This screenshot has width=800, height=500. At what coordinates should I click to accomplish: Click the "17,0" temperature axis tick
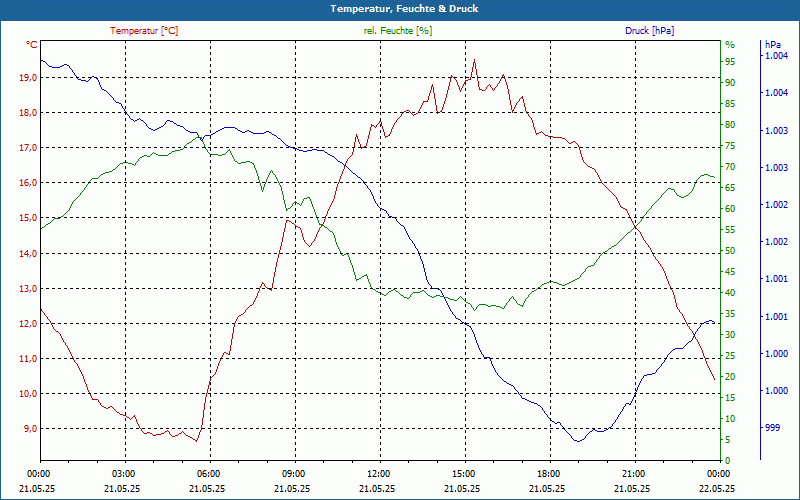tap(29, 148)
